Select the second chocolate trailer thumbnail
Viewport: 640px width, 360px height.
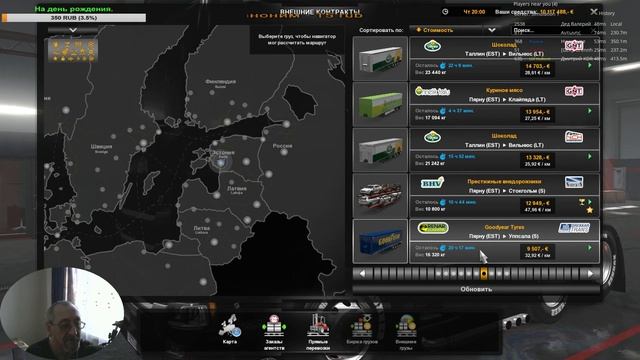coord(380,150)
